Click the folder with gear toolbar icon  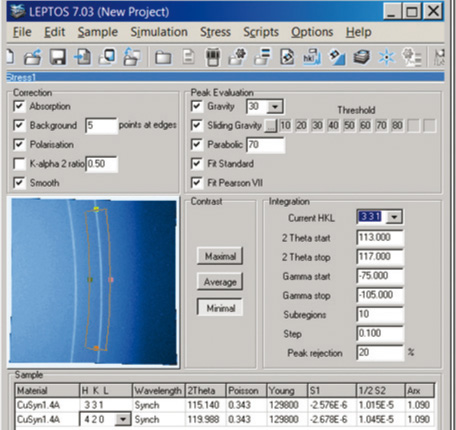coord(237,57)
